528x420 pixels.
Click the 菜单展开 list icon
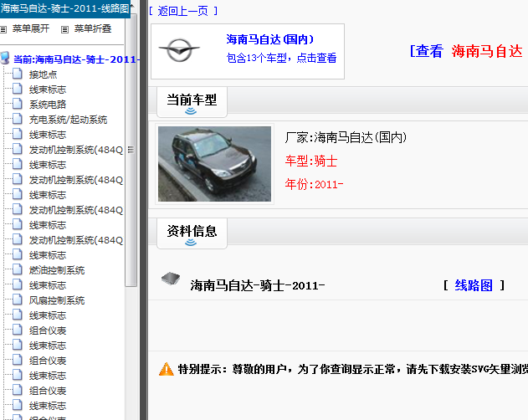coord(3,29)
